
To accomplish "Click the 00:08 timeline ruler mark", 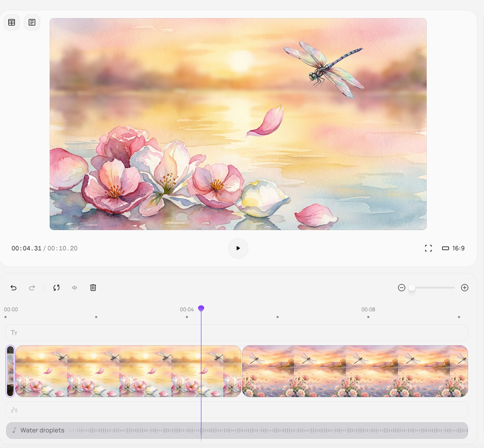I will tap(368, 310).
